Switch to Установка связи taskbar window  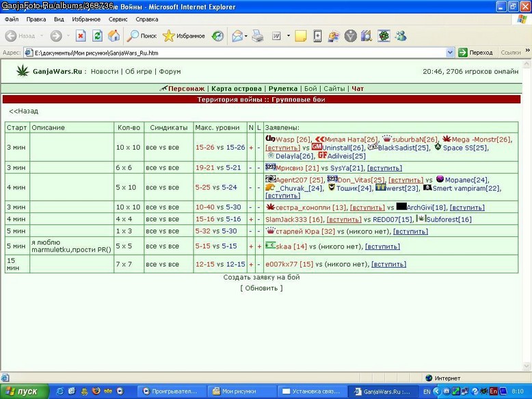pos(312,391)
